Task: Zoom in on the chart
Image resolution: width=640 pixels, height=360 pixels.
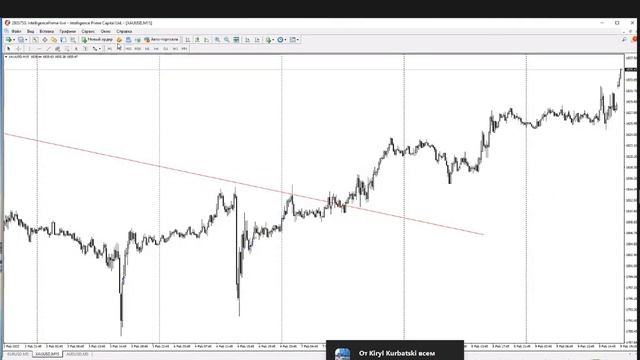Action: (x=217, y=40)
